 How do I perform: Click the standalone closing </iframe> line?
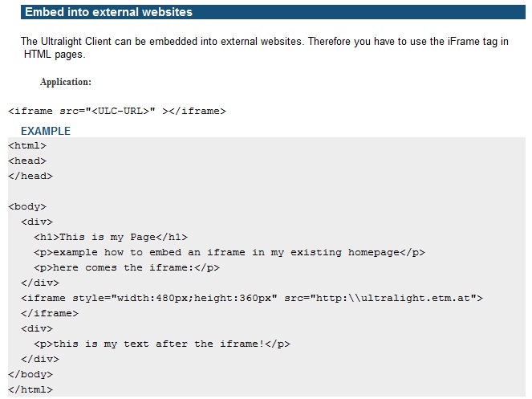pyautogui.click(x=50, y=313)
